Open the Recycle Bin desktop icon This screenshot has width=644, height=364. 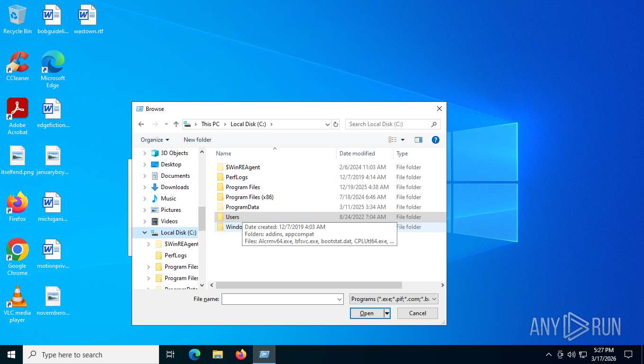point(18,20)
